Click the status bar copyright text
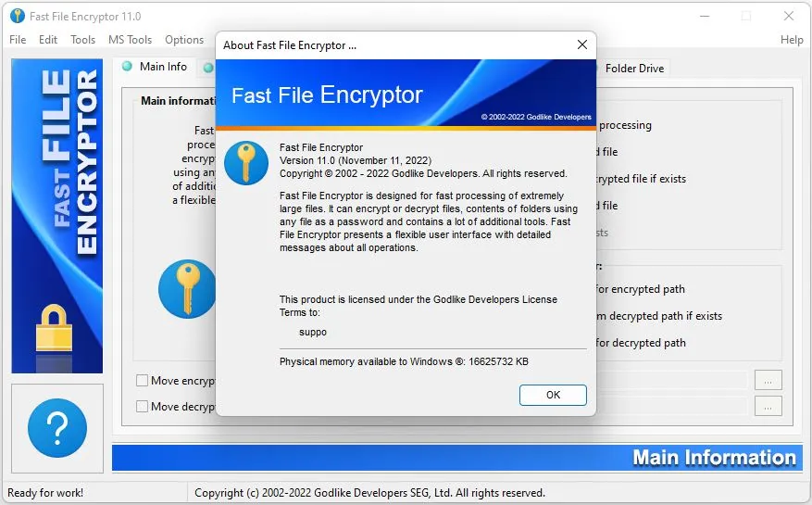812x505 pixels. tap(369, 493)
